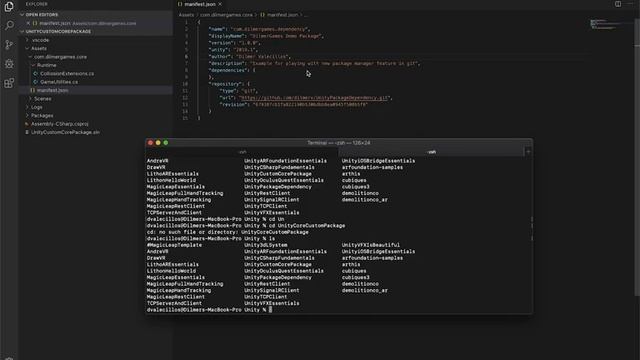The width and height of the screenshot is (640, 360).
Task: Click '#MagicLeapTemplate' in terminal listing
Action: [x=174, y=245]
